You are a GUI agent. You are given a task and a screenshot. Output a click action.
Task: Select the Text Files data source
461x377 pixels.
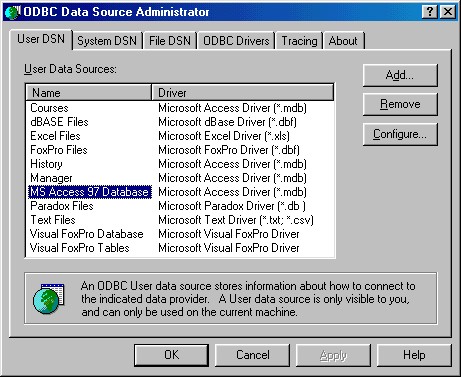[x=53, y=220]
